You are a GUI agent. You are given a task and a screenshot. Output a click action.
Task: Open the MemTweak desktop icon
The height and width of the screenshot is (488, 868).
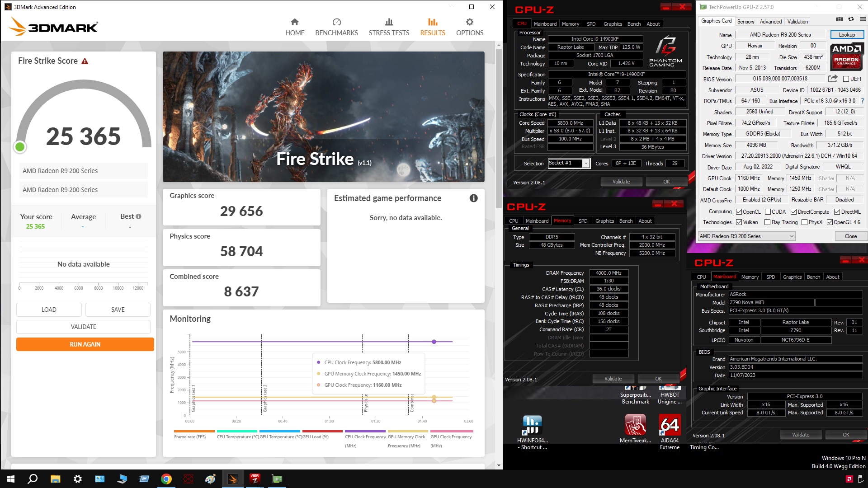coord(635,428)
